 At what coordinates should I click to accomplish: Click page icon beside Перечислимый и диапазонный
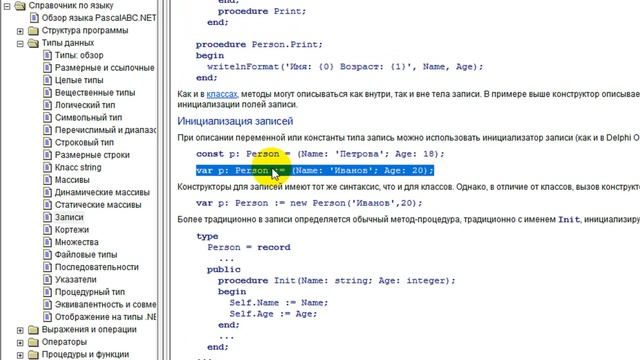(48, 130)
